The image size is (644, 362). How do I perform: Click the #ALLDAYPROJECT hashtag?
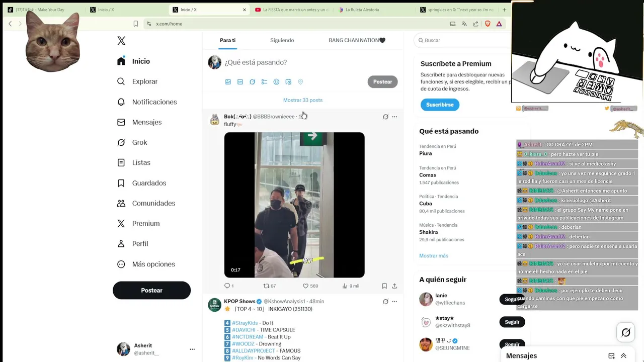[x=254, y=351]
